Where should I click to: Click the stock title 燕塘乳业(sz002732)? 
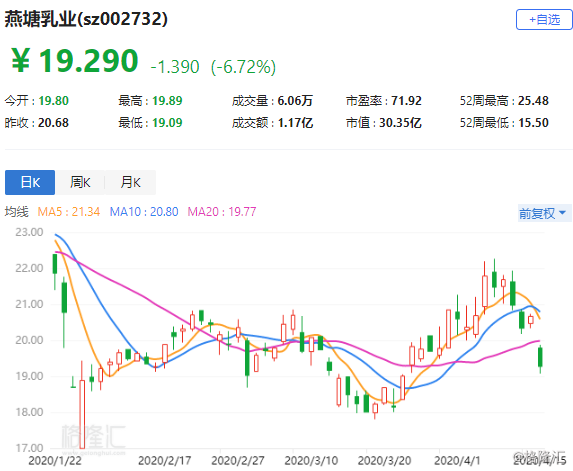tap(86, 19)
